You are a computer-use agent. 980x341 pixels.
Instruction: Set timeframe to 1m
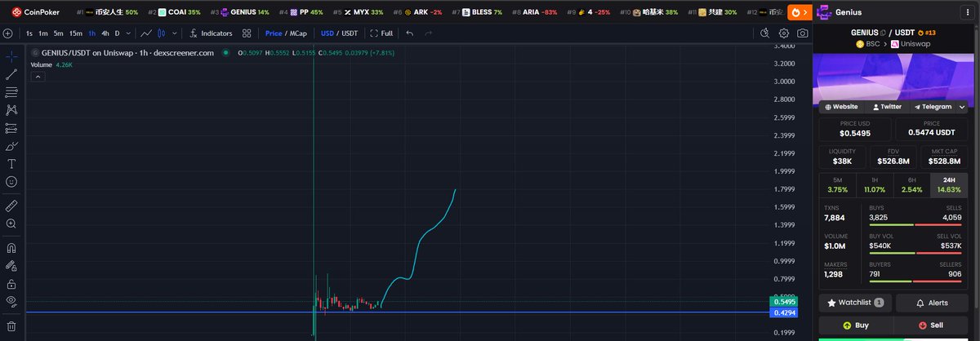click(x=43, y=33)
